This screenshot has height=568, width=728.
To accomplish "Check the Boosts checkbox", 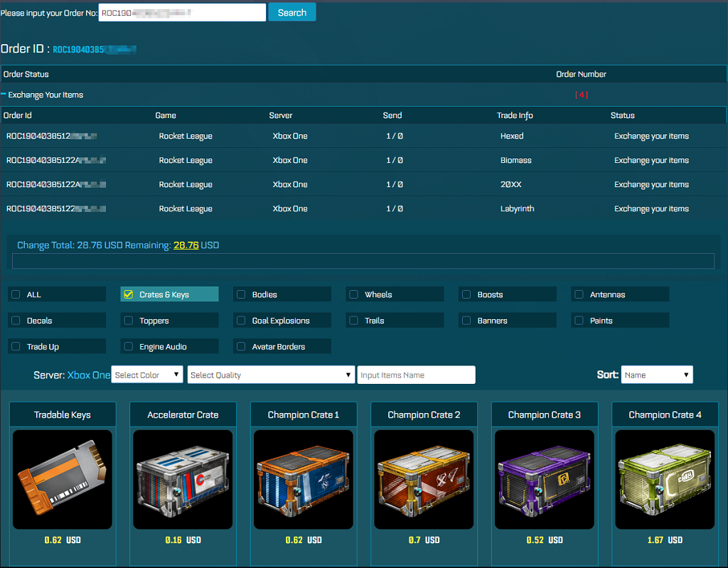I will pos(466,294).
